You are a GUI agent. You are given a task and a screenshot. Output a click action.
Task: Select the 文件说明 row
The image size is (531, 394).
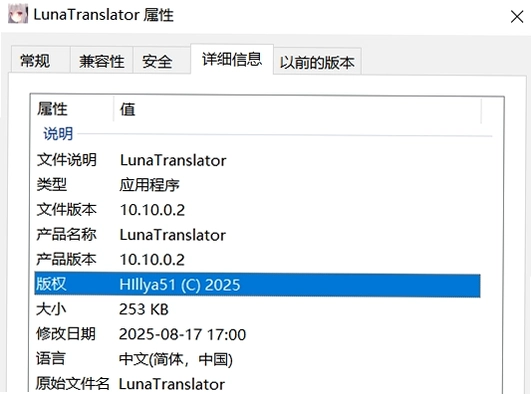point(257,160)
